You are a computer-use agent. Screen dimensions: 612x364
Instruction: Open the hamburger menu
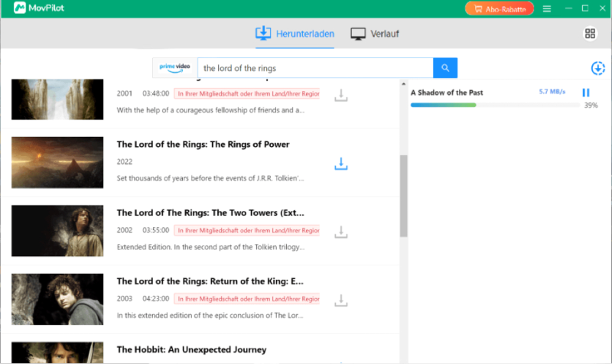547,8
